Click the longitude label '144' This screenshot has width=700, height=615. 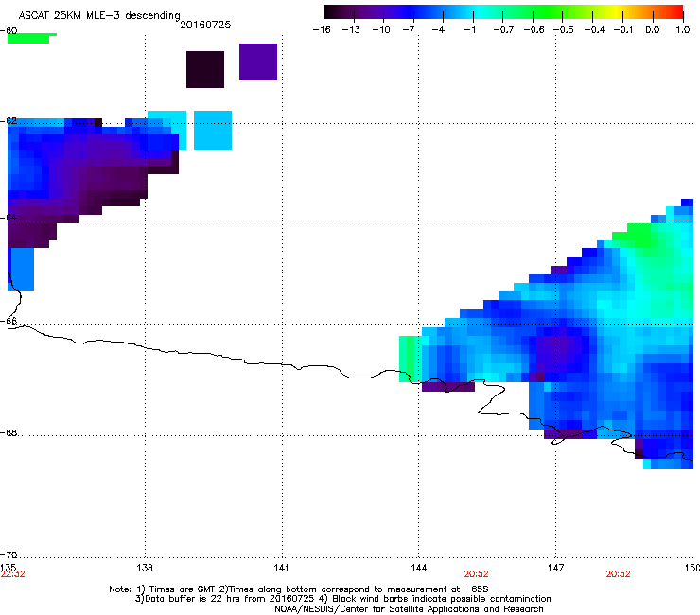coord(418,568)
